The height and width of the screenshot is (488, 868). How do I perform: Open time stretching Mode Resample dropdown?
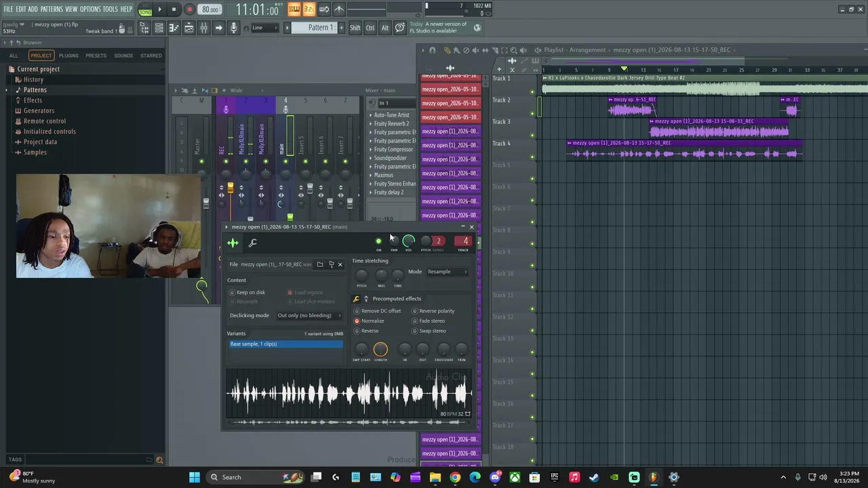(447, 272)
